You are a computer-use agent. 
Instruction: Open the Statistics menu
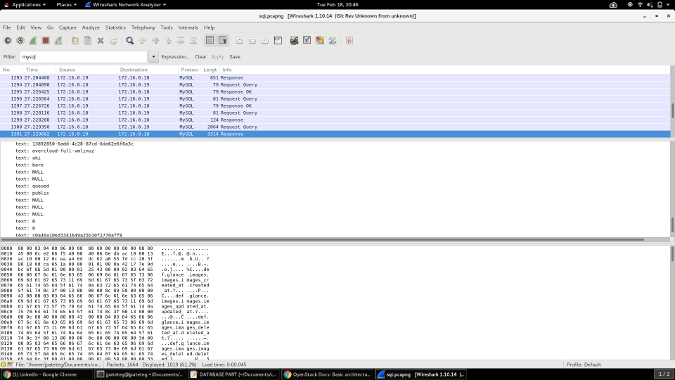point(115,28)
